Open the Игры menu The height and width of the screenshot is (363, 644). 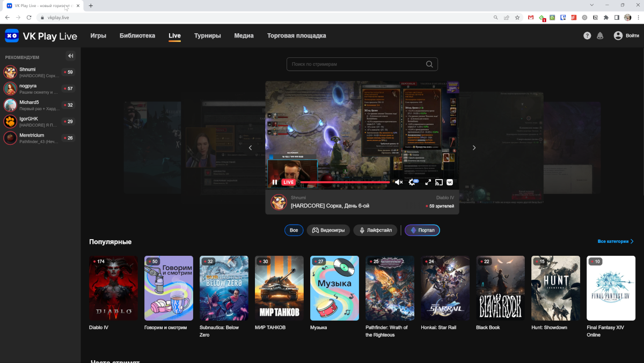(98, 36)
